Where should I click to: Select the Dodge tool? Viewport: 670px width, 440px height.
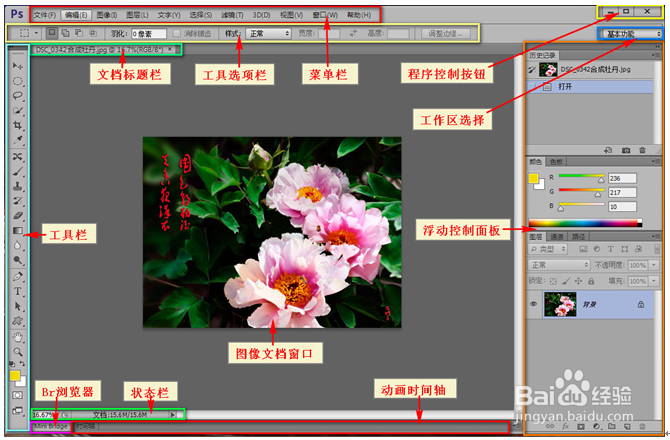[18, 260]
